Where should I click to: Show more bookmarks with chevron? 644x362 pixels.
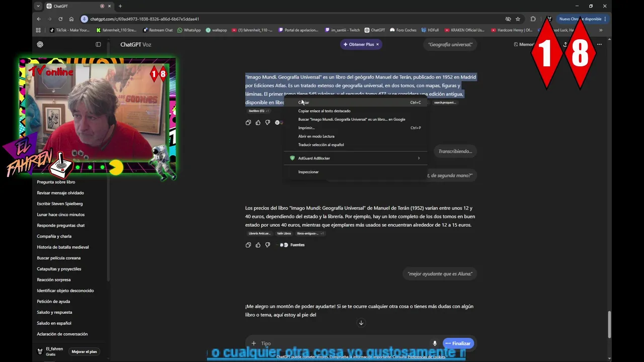(601, 30)
